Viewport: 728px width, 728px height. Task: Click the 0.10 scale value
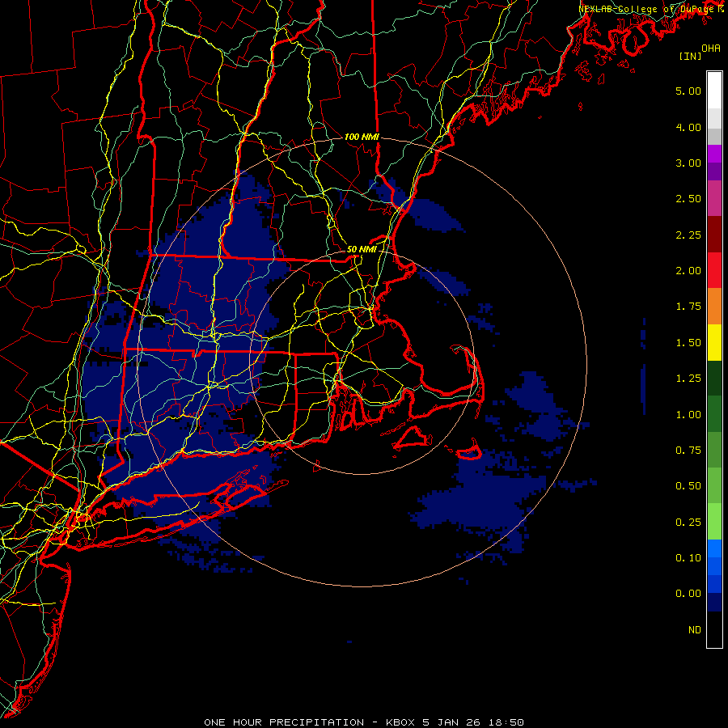click(688, 558)
